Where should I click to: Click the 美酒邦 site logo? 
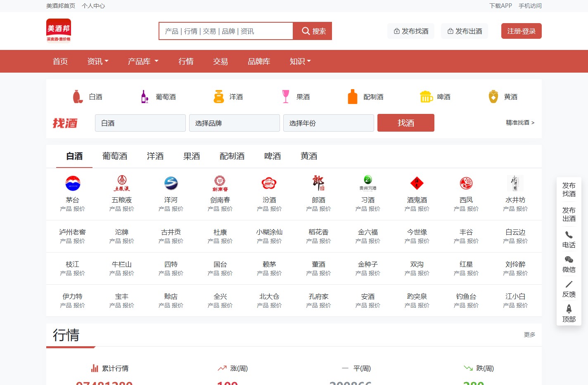coord(59,31)
